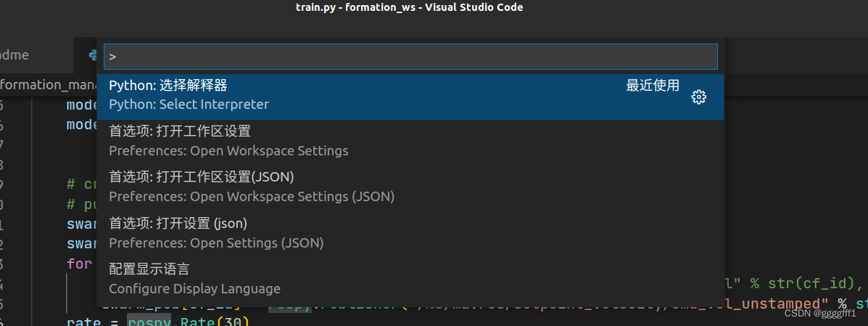The width and height of the screenshot is (868, 326).
Task: Select the Configure Display Language command
Action: click(410, 279)
